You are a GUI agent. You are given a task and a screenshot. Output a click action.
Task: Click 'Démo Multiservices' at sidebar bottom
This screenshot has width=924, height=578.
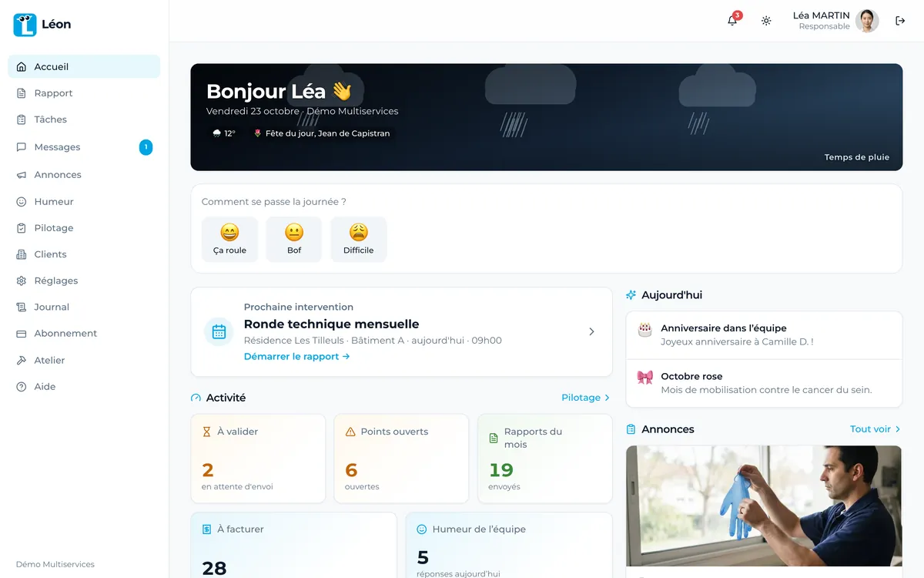click(55, 564)
